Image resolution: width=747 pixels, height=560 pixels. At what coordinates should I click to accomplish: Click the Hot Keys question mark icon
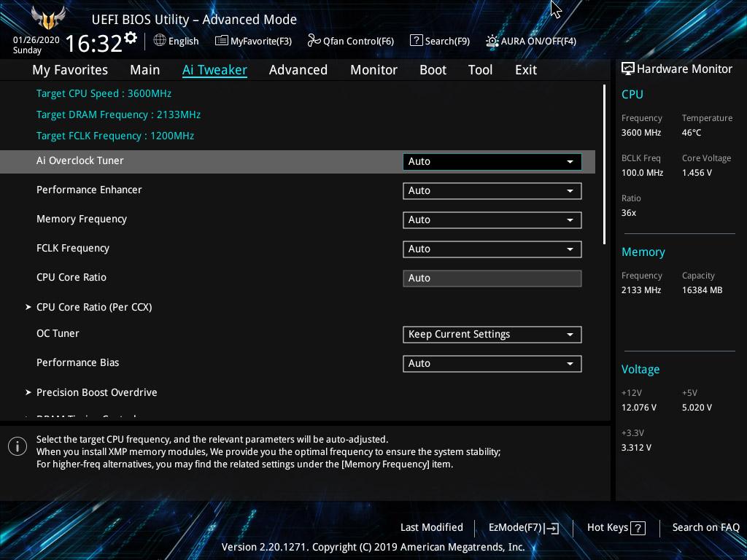[638, 528]
